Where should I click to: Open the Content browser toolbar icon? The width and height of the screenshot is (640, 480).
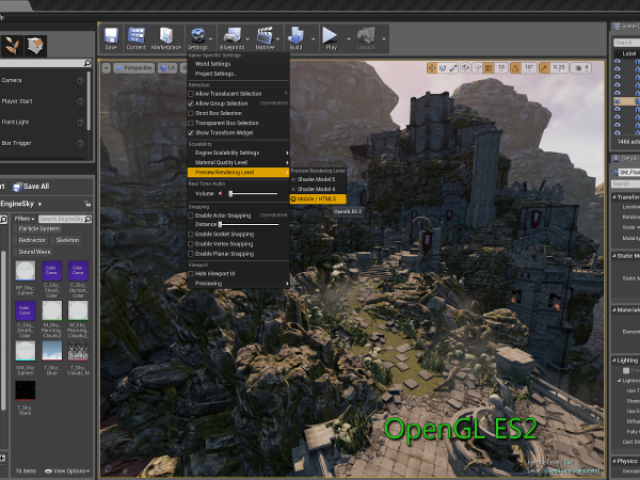(136, 36)
